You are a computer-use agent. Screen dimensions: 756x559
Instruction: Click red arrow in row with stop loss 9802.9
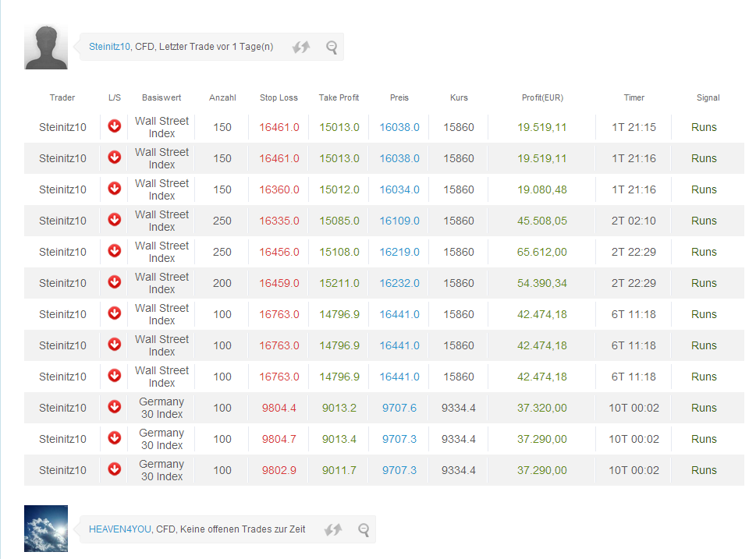(115, 469)
